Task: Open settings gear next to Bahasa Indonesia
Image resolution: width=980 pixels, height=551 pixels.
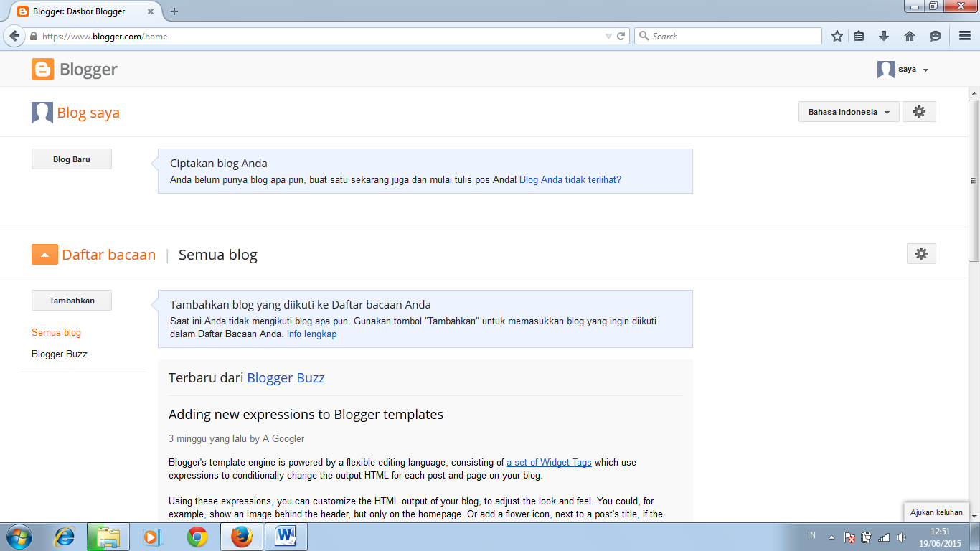Action: point(919,112)
